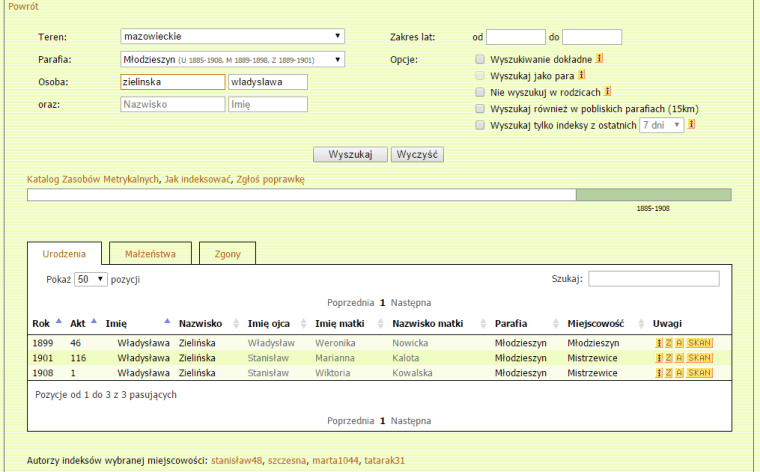This screenshot has height=472, width=760.
Task: Open info icon in the 1901 row
Action: point(659,357)
